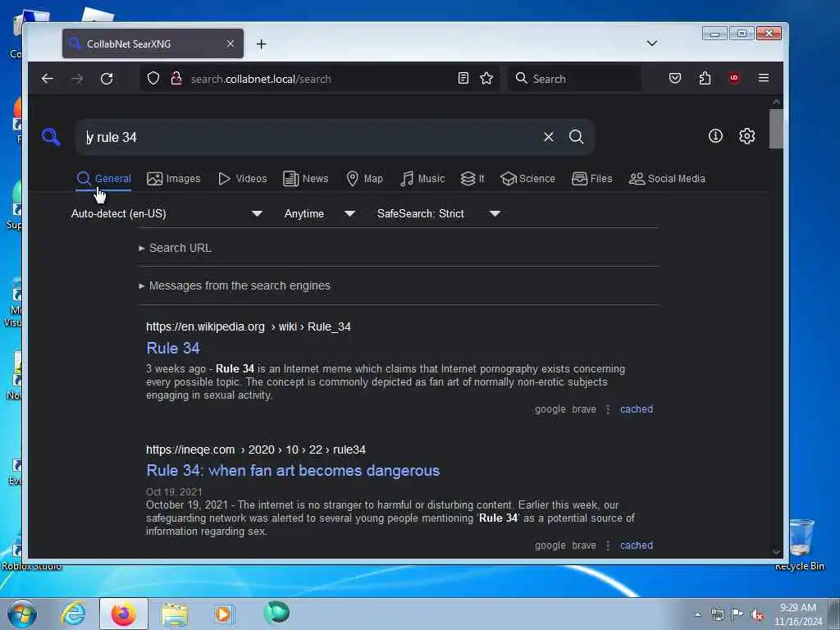Viewport: 840px width, 630px height.
Task: Open cached link for ineqe.com result
Action: pos(637,546)
